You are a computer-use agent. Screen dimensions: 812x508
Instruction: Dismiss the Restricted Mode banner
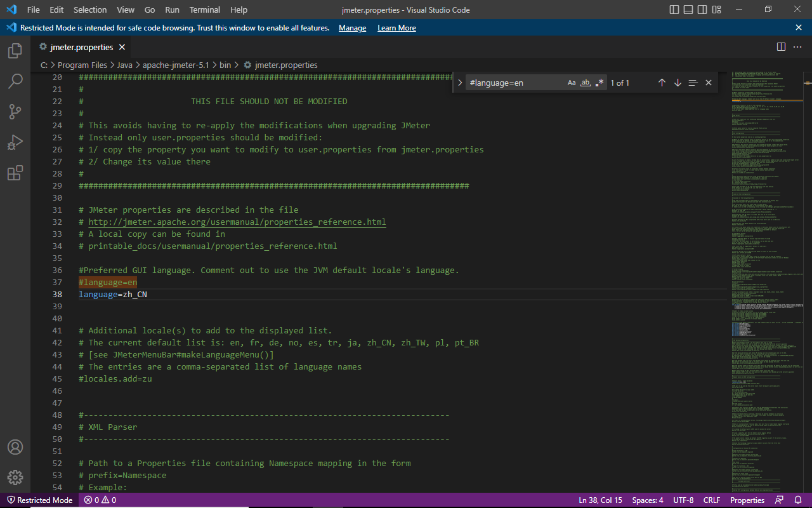[799, 27]
